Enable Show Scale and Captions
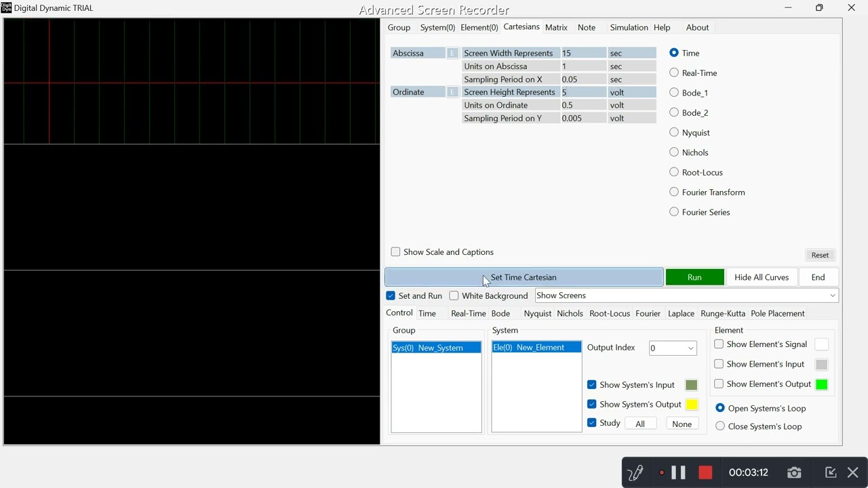Screen dimensions: 868x488 pos(396,252)
